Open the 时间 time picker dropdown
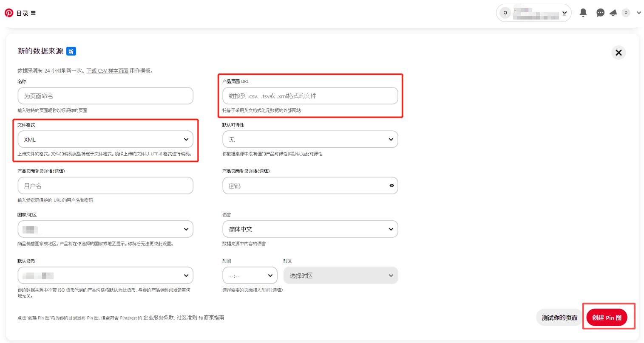Image resolution: width=644 pixels, height=343 pixels. 250,276
